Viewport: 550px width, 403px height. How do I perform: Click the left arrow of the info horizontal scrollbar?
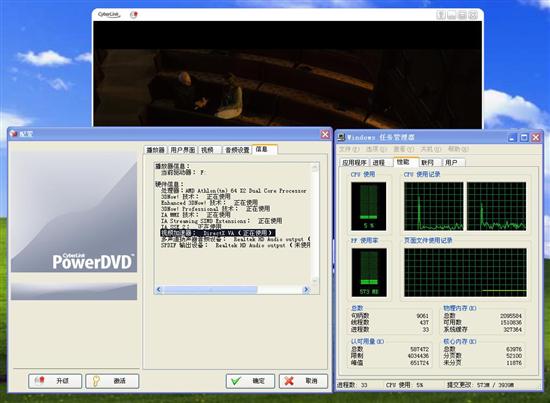coord(159,289)
